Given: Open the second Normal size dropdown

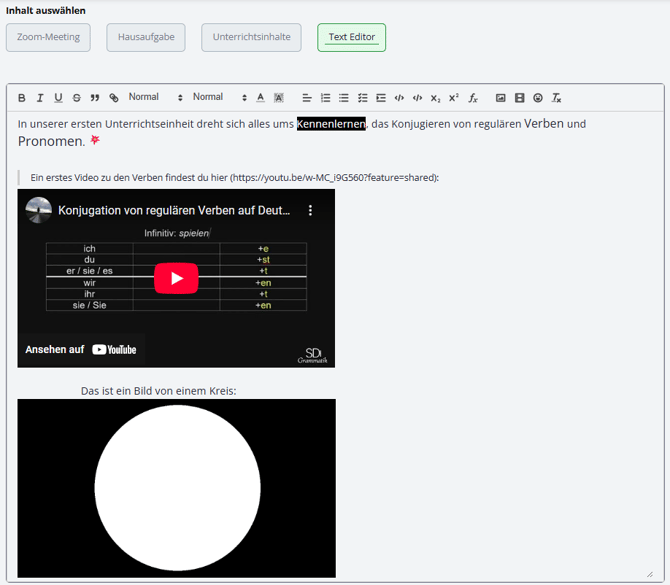Looking at the screenshot, I should point(220,97).
